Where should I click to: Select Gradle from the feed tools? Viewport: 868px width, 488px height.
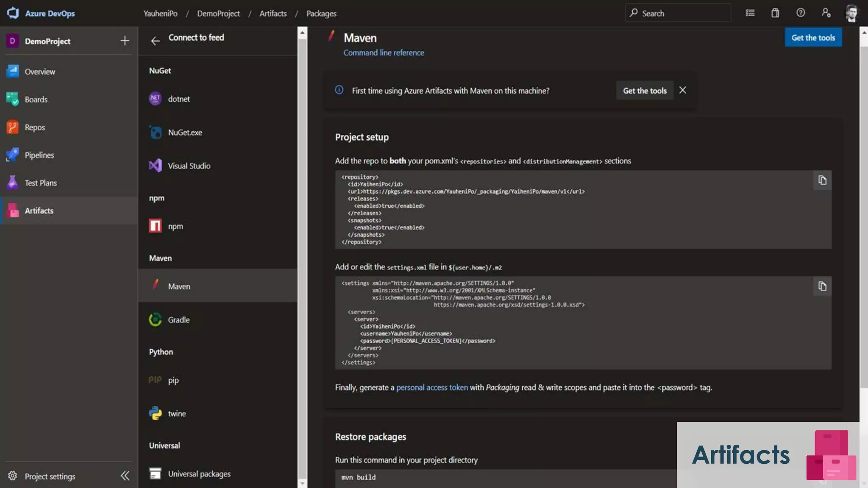[x=178, y=320]
